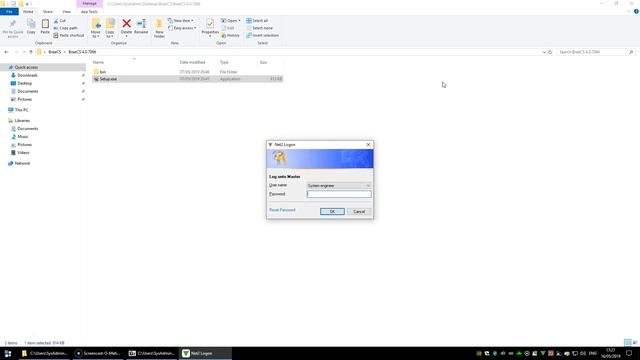This screenshot has height=360, width=640.
Task: Open the User name dropdown in Net2 Logon
Action: 339,186
